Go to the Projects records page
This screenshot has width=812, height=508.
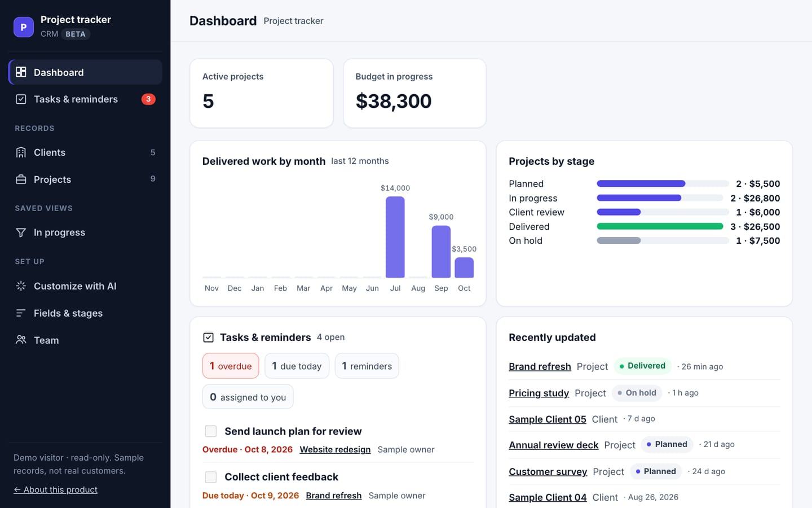pos(85,179)
